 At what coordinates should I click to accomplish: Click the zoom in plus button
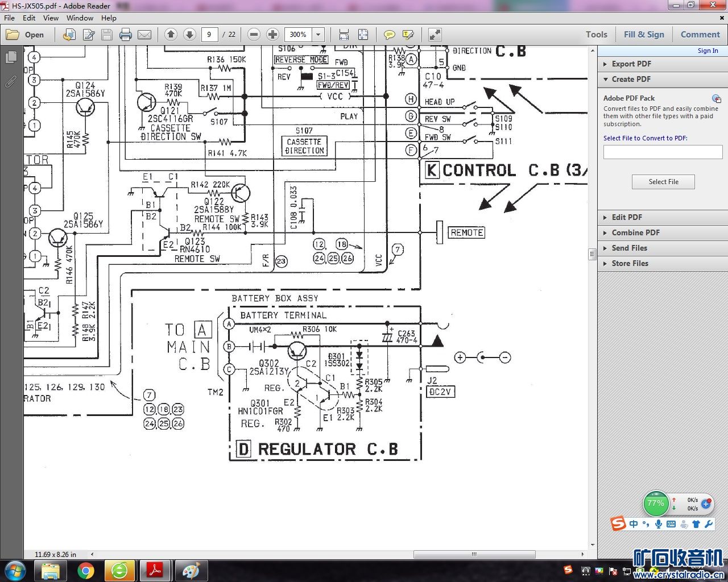(x=272, y=35)
